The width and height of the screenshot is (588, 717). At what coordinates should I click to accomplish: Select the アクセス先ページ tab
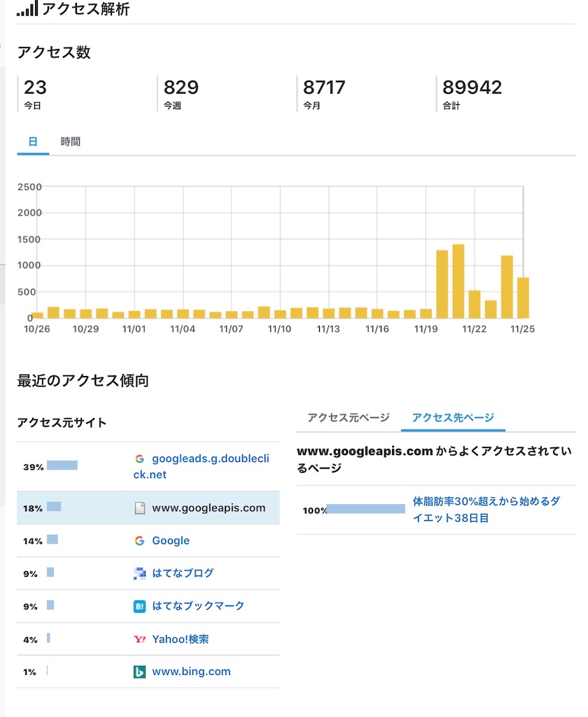click(x=453, y=417)
